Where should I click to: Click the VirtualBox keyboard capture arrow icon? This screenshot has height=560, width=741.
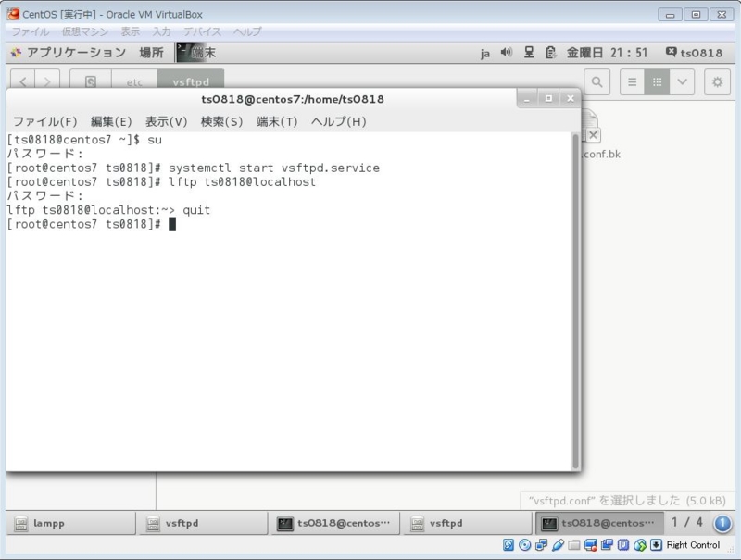tap(656, 545)
